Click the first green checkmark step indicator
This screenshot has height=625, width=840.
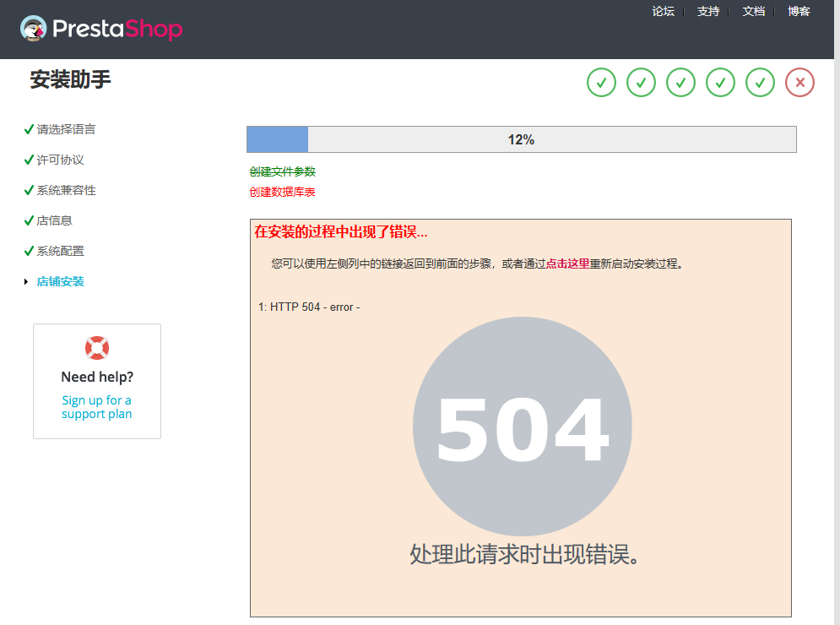click(x=601, y=82)
